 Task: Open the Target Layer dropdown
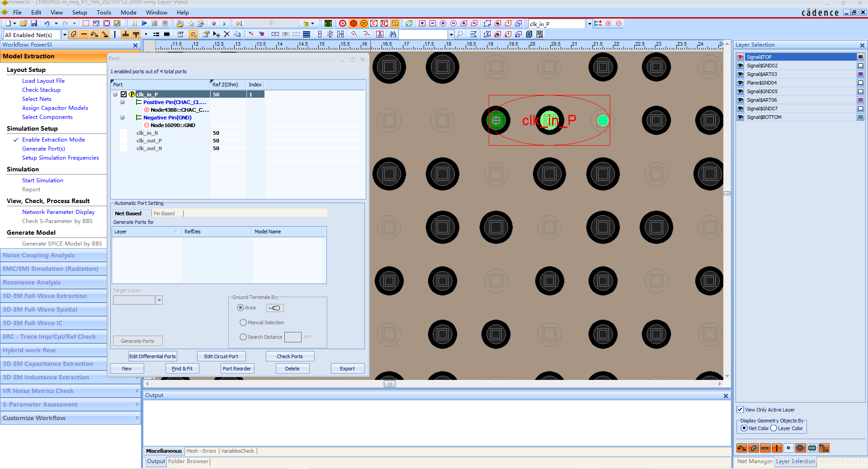tap(159, 300)
